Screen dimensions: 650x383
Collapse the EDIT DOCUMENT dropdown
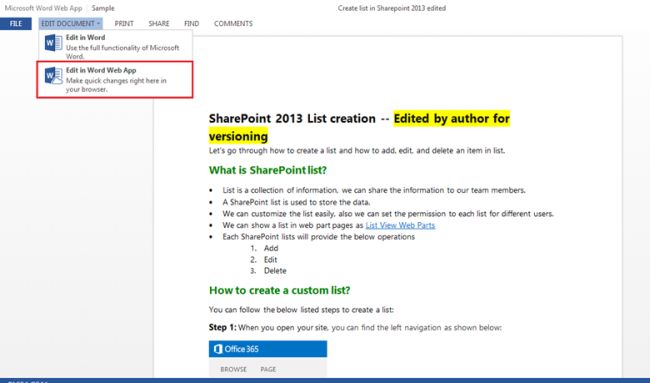(x=71, y=24)
